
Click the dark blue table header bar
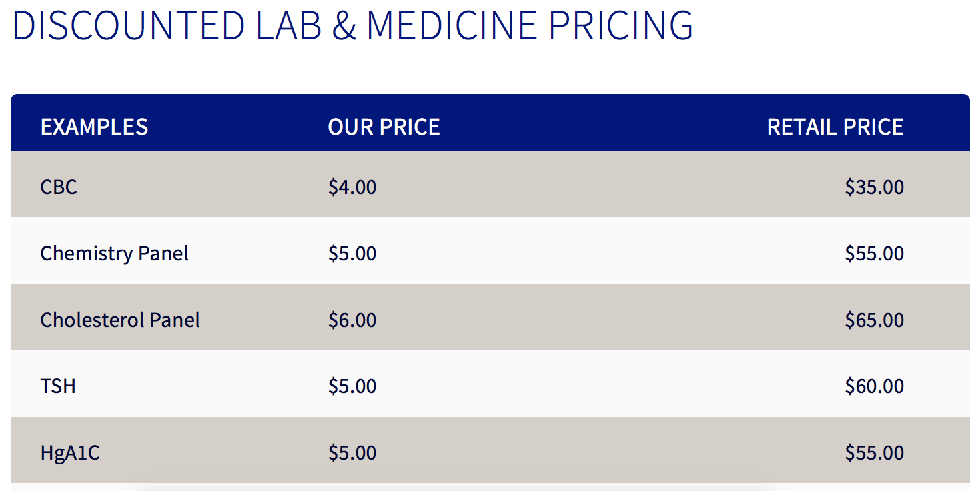[x=490, y=123]
